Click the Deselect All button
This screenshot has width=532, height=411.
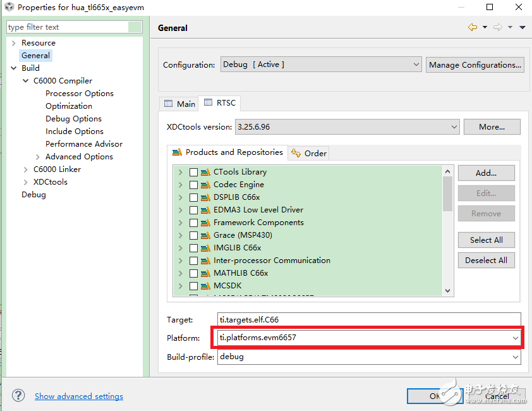click(x=487, y=260)
